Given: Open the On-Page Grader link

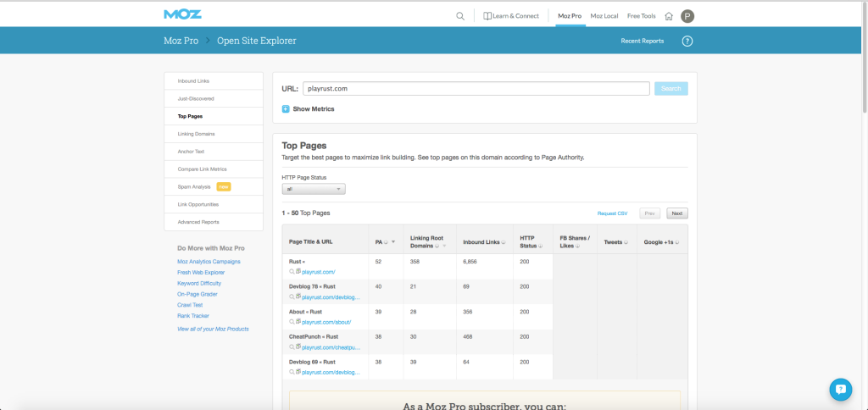Looking at the screenshot, I should click(x=198, y=294).
